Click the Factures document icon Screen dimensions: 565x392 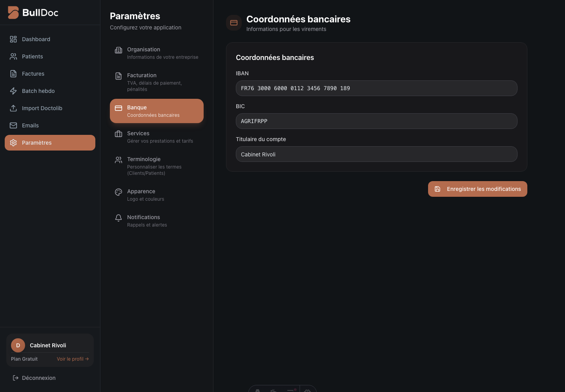pyautogui.click(x=13, y=74)
